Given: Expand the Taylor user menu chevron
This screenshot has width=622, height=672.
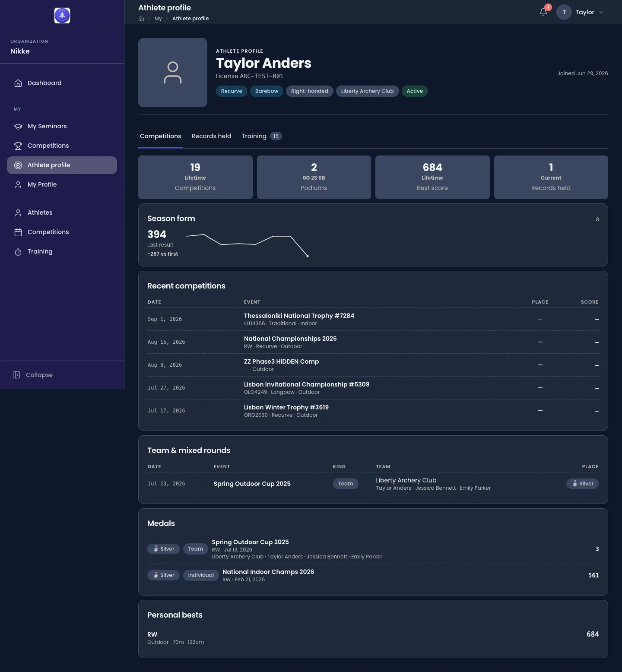Looking at the screenshot, I should pyautogui.click(x=601, y=12).
